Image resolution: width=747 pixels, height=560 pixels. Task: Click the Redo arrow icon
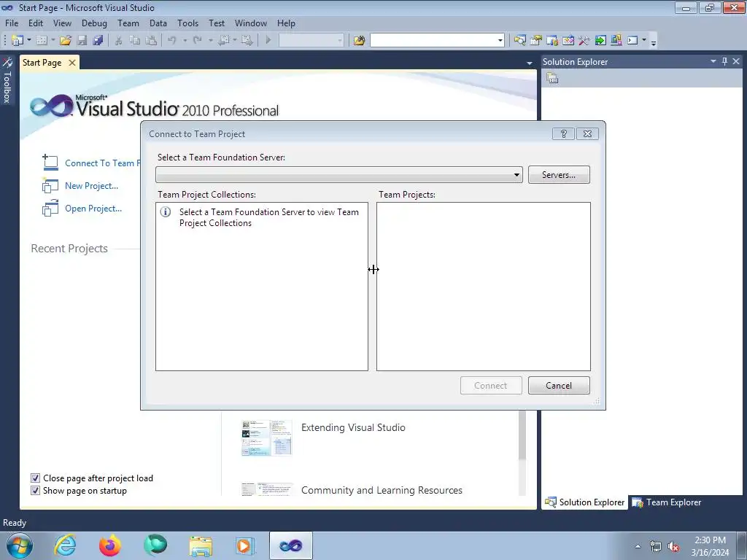point(197,41)
